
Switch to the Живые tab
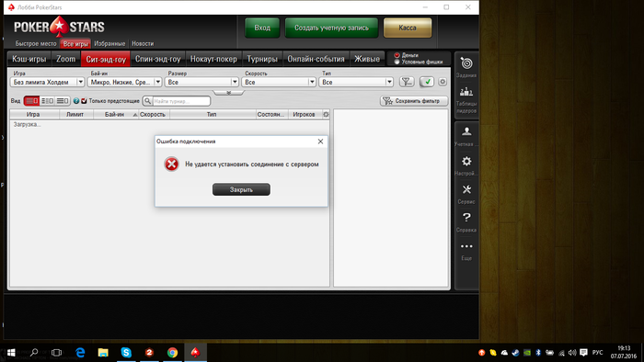coord(367,59)
